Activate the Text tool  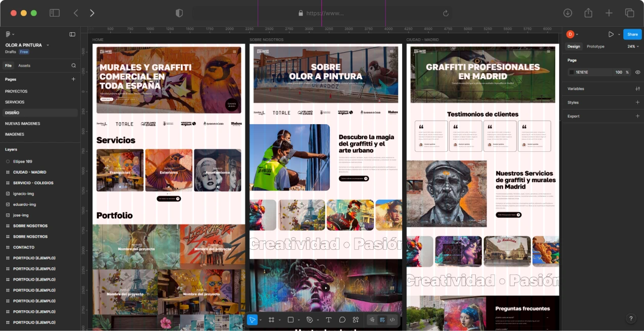pyautogui.click(x=328, y=320)
